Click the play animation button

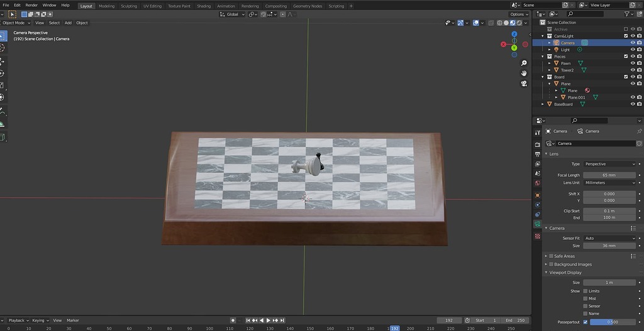[269, 320]
